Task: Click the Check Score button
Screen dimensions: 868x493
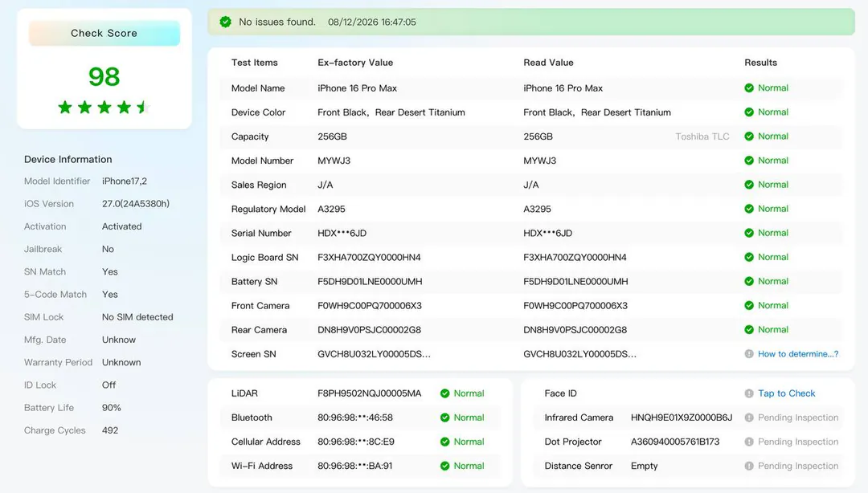Action: [104, 33]
